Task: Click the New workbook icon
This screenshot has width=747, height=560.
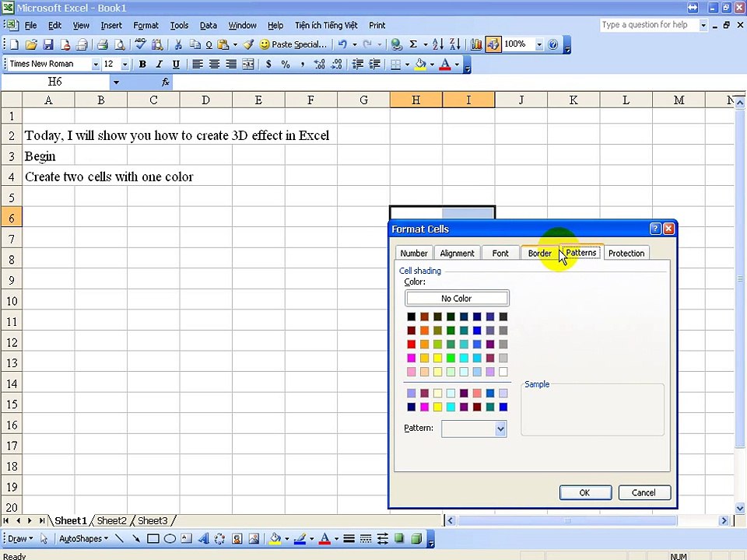Action: [14, 45]
